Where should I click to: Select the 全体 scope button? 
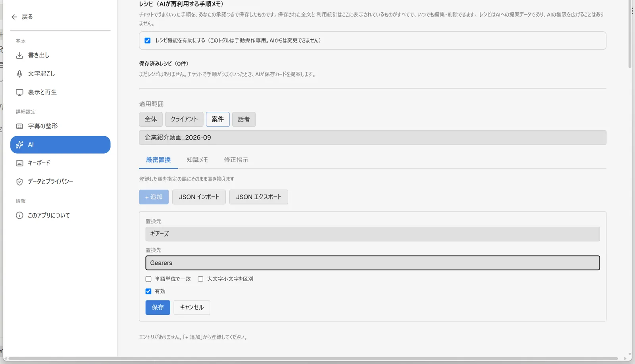tap(151, 119)
